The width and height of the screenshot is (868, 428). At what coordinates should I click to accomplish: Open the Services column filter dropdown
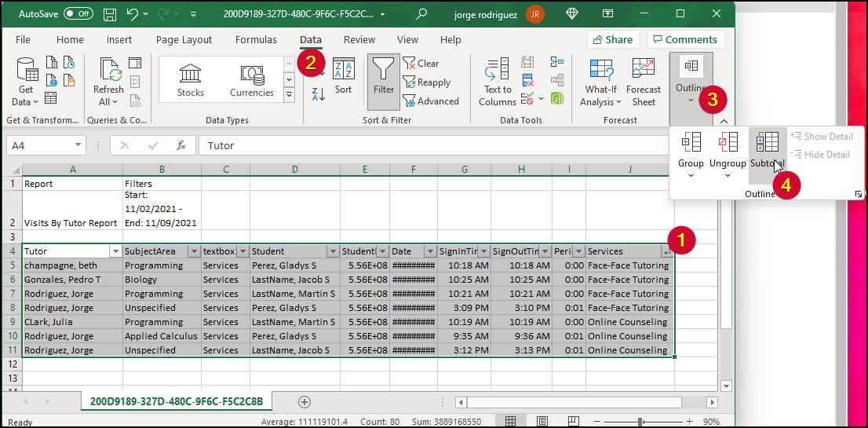click(x=666, y=251)
